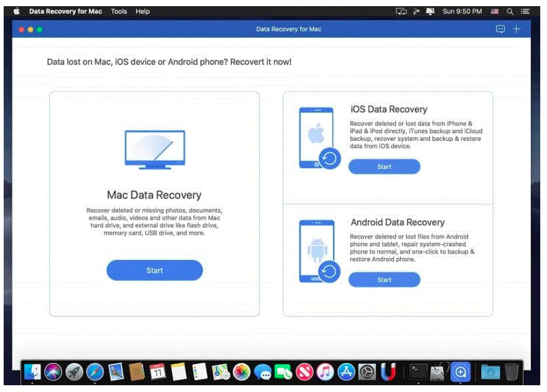This screenshot has height=392, width=547.
Task: Open Photos from the dock
Action: click(242, 372)
